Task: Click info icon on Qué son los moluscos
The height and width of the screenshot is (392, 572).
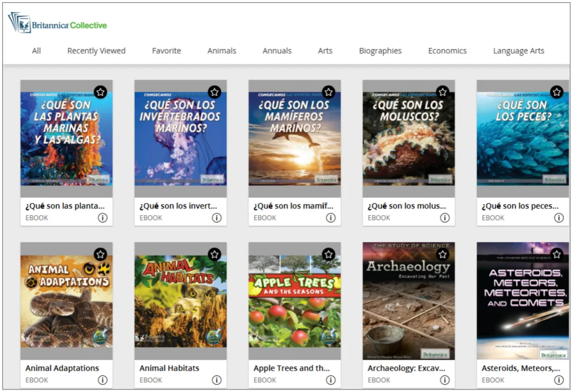Action: pyautogui.click(x=445, y=218)
